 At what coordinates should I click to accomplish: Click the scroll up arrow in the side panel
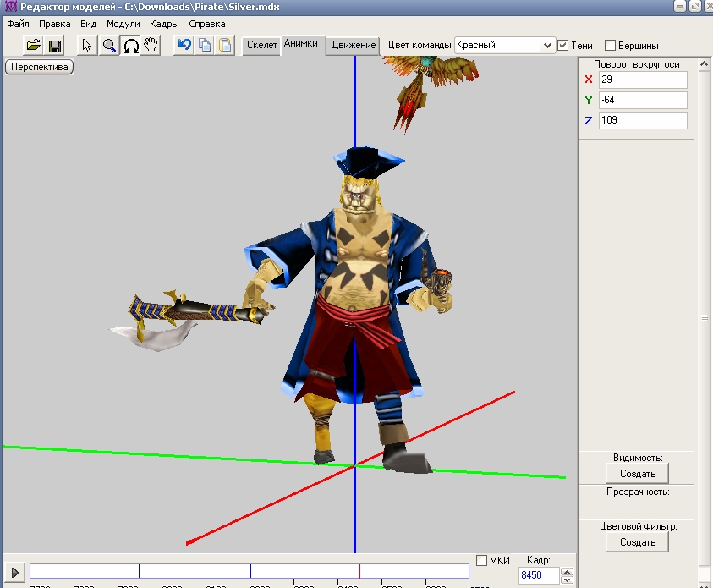click(x=705, y=64)
